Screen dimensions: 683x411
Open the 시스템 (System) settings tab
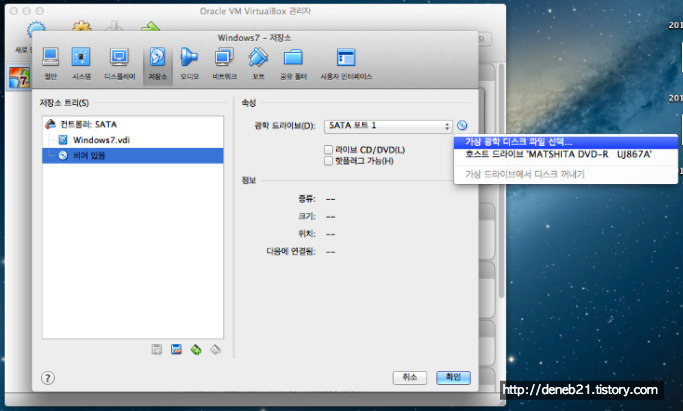click(81, 64)
